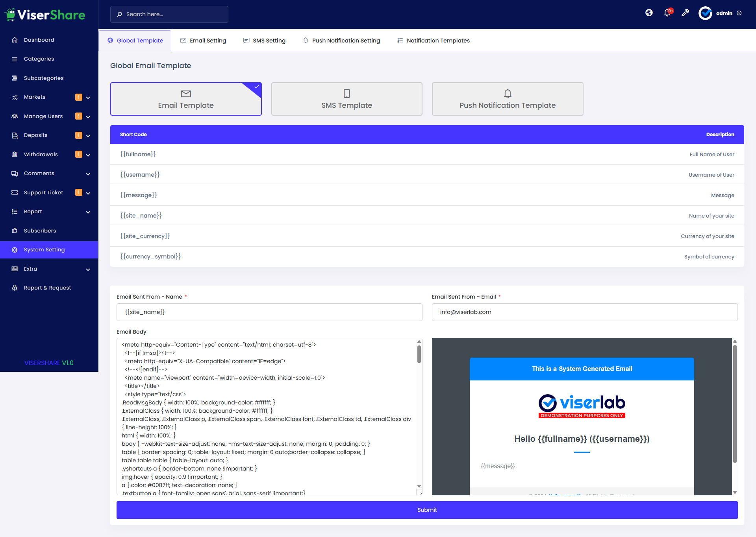The image size is (756, 537).
Task: Click the Report & Request bug icon
Action: coord(15,288)
